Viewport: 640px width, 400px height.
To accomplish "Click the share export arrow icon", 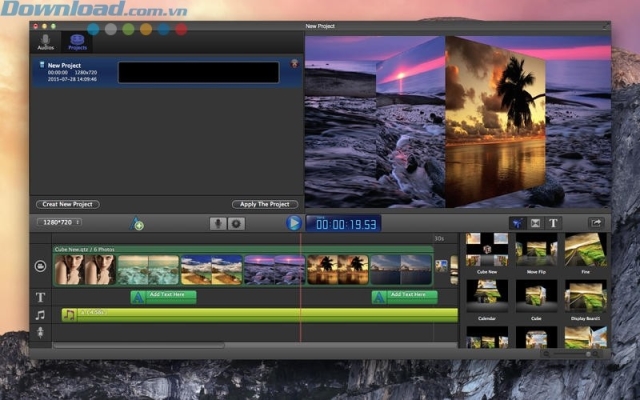I will [x=596, y=223].
